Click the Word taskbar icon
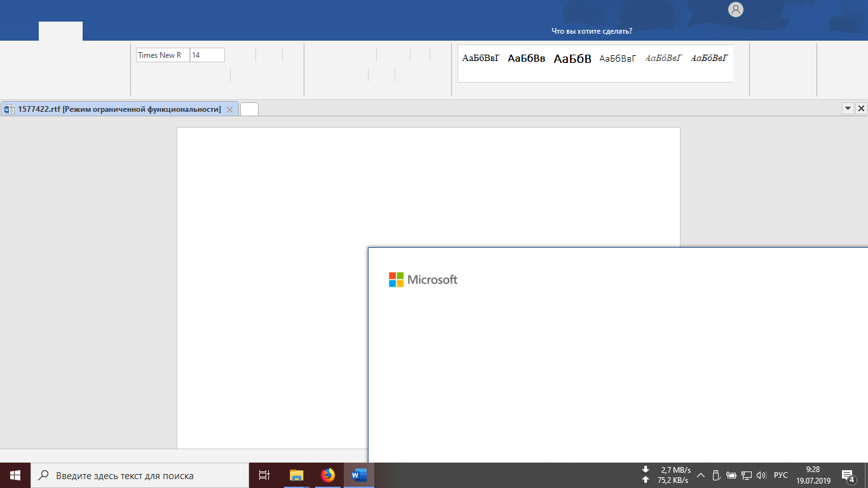The width and height of the screenshot is (868, 488). 359,475
